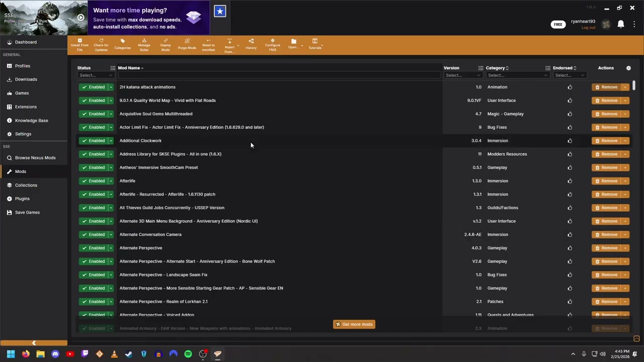Collapse sidebar with arrow at bottom
The image size is (644, 362).
point(34,343)
